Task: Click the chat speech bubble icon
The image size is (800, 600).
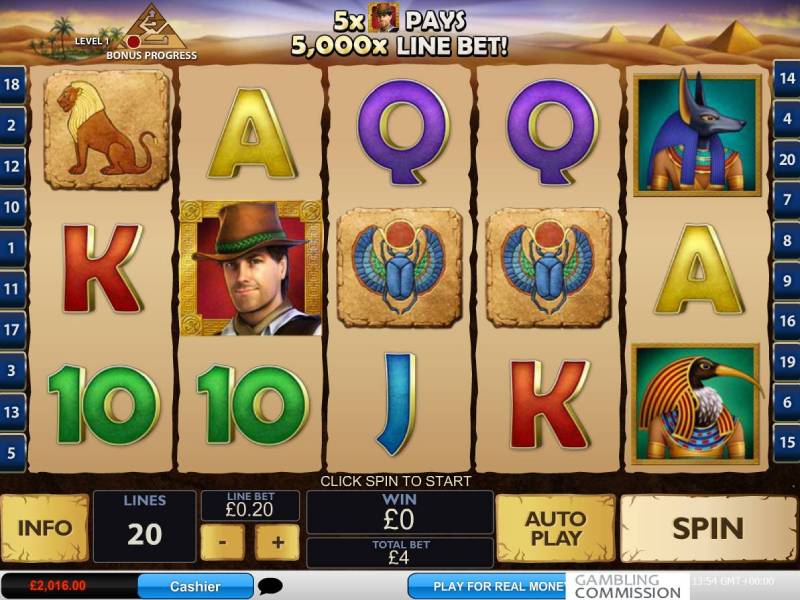Action: tap(270, 586)
